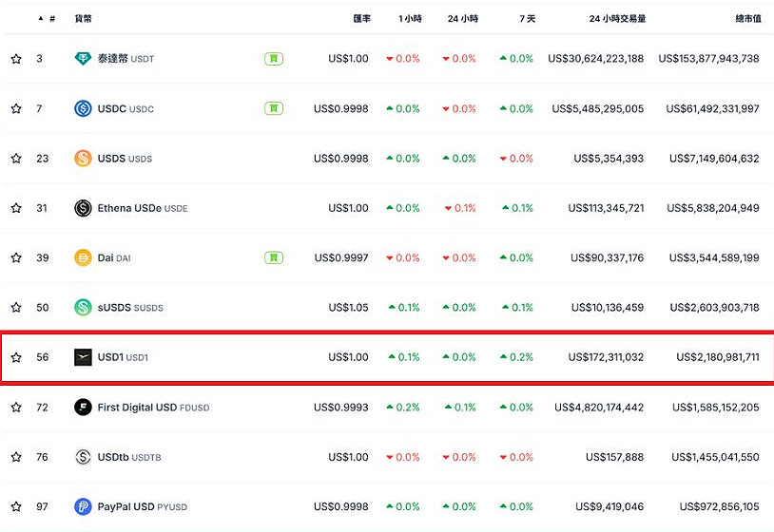Image resolution: width=774 pixels, height=532 pixels.
Task: Toggle favorite star for USD1 row
Action: (x=16, y=357)
